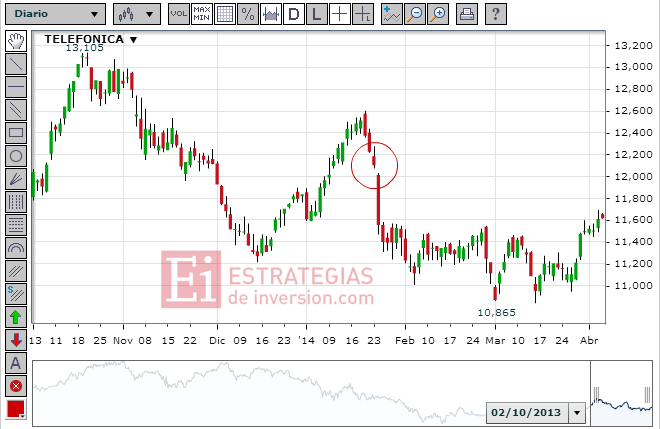Select the circle drawing tool
The image size is (660, 429).
pos(16,156)
